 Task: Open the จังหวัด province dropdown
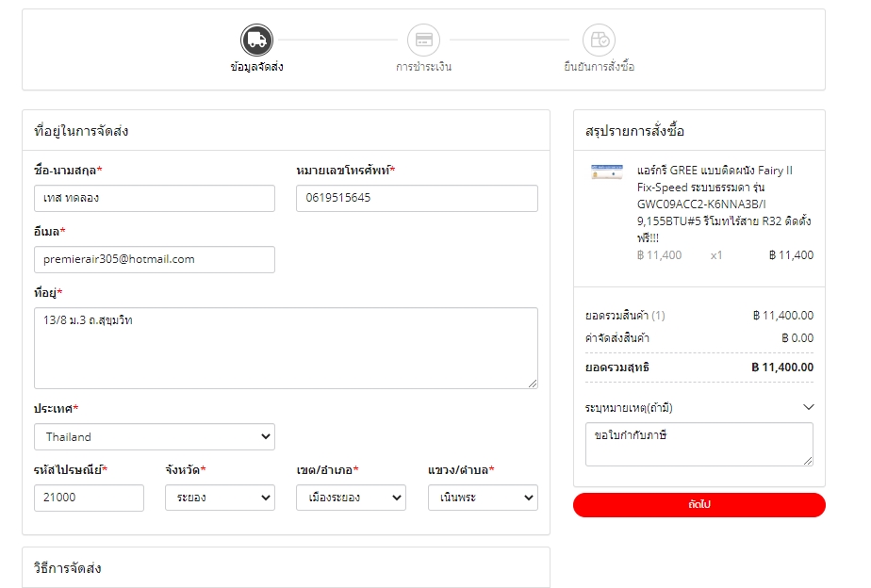tap(220, 498)
